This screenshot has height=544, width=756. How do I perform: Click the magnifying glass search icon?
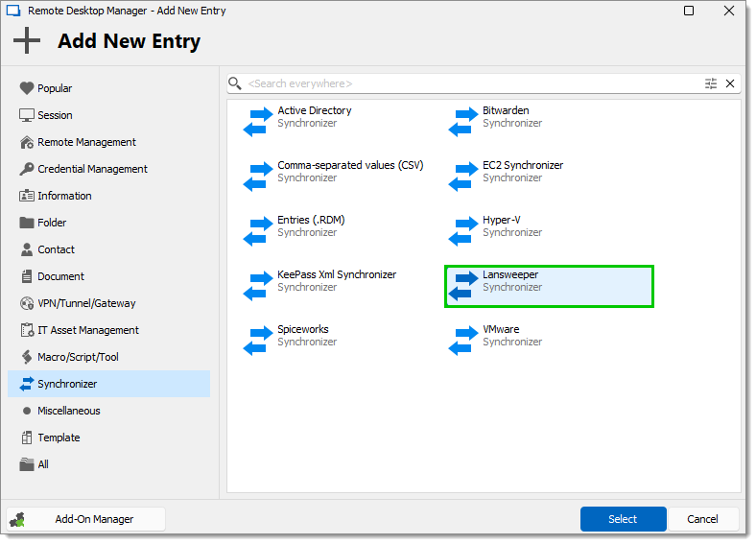[x=235, y=83]
